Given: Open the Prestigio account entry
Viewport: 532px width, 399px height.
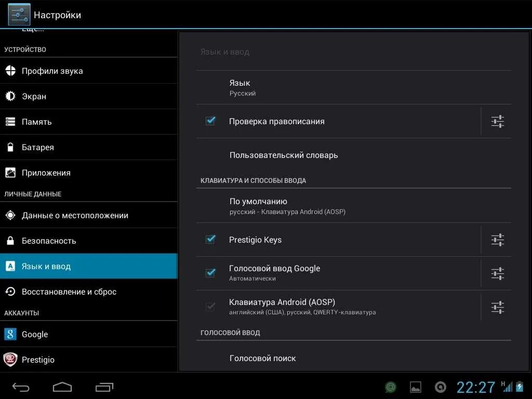Looking at the screenshot, I should tap(88, 360).
